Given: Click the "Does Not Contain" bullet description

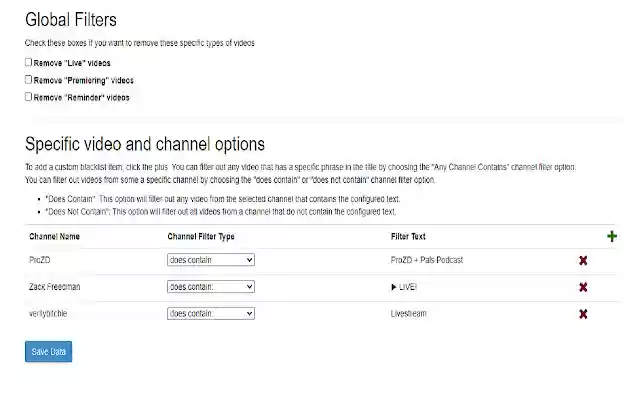Looking at the screenshot, I should tap(220, 212).
